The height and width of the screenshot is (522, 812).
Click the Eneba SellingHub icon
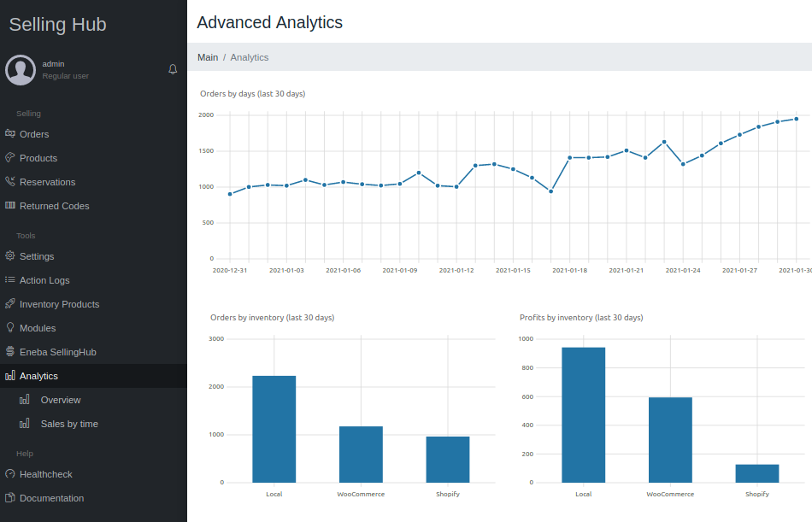click(10, 351)
